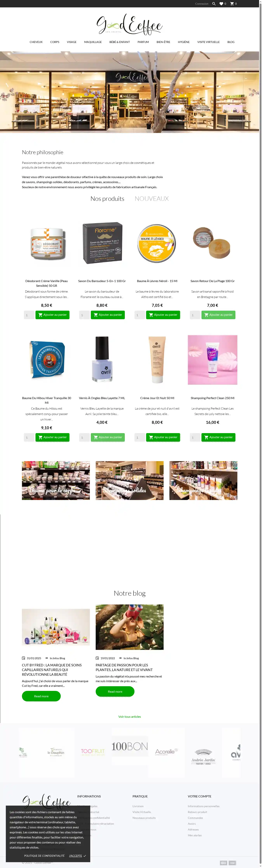Open the Baumes pour le corps banner
This screenshot has height=868, width=262.
click(x=56, y=481)
